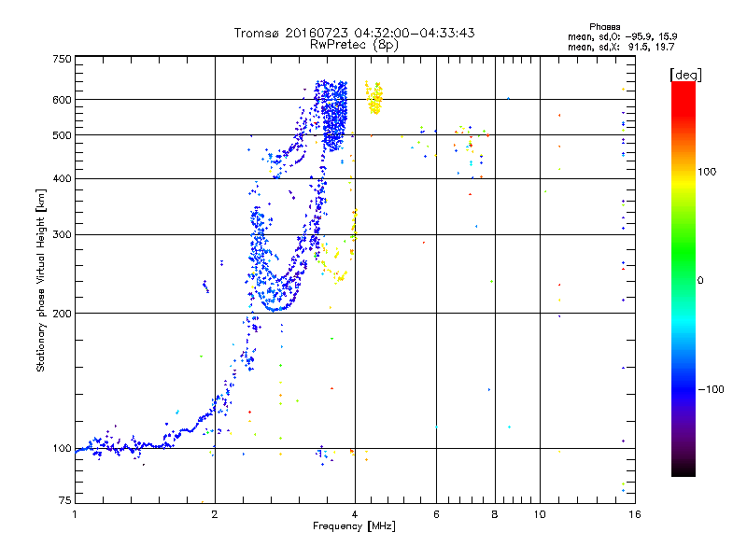Click the 'mean, sd,O: -95.9, 15.9' statistics line
Image resolution: width=747 pixels, height=560 pixels.
point(622,36)
